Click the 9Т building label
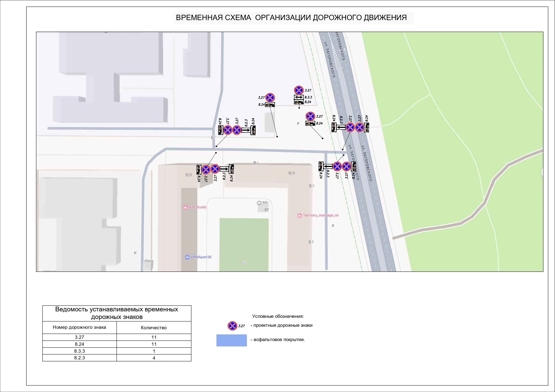The width and height of the screenshot is (555, 392). (x=266, y=210)
